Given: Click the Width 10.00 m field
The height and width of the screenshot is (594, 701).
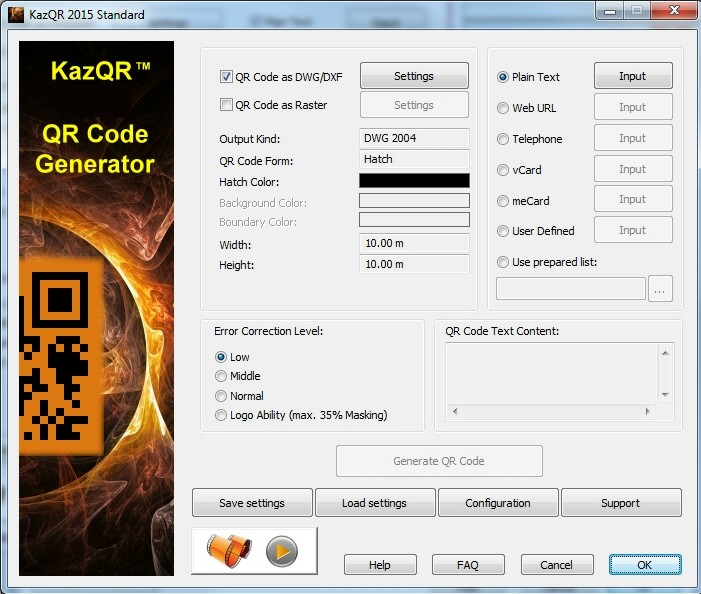Looking at the screenshot, I should point(414,243).
